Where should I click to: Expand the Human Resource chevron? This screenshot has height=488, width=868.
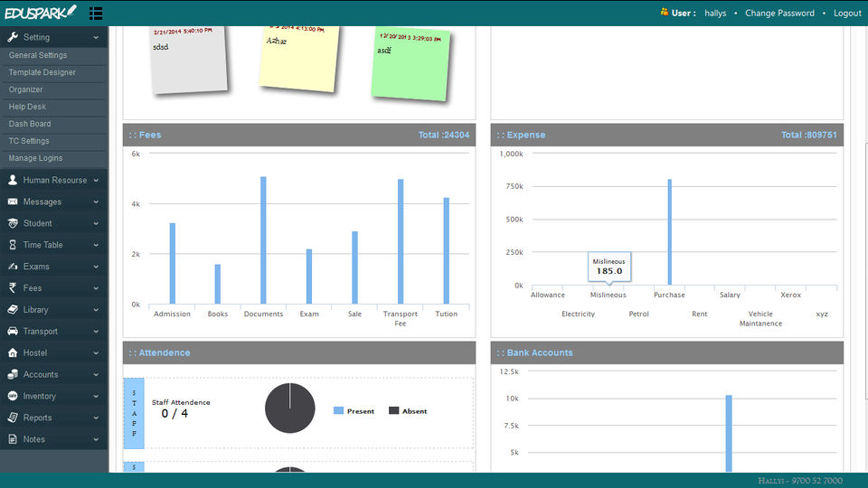[x=96, y=181]
